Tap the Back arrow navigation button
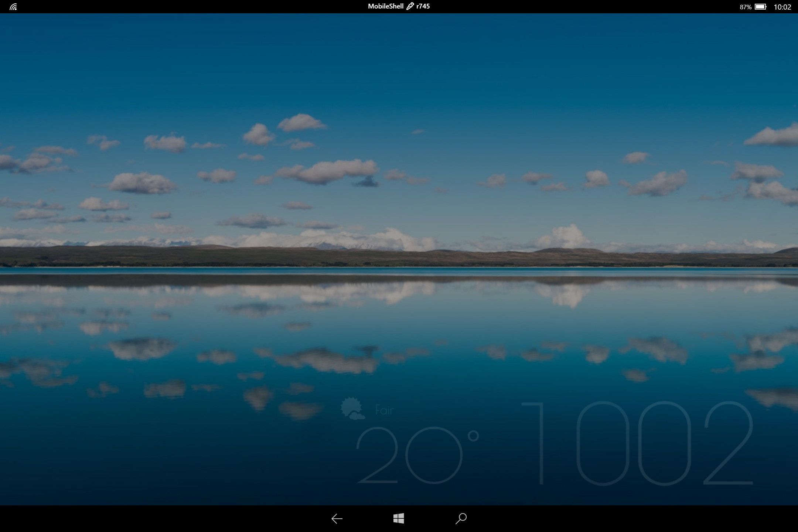This screenshot has height=532, width=798. click(337, 519)
